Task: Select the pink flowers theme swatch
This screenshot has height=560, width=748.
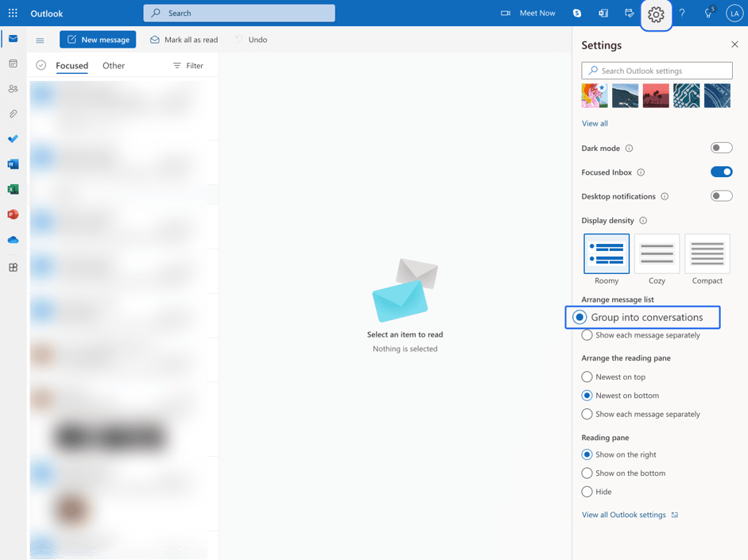Action: coord(595,95)
